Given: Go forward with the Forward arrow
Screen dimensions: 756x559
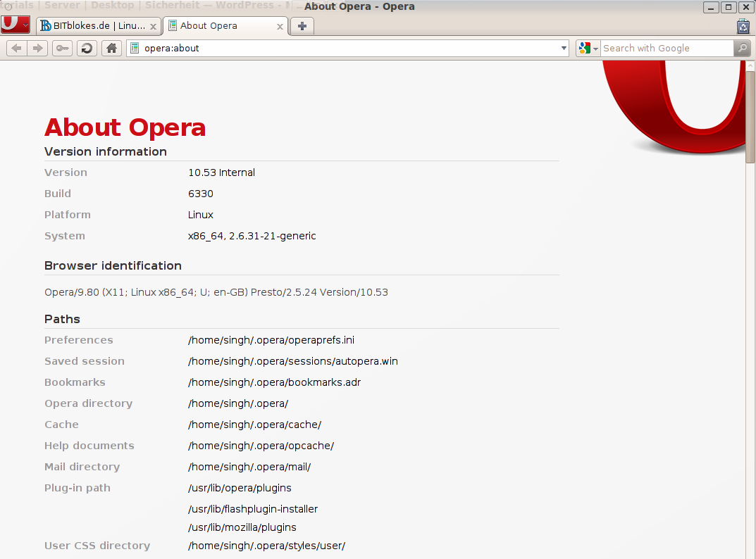Looking at the screenshot, I should pos(37,48).
